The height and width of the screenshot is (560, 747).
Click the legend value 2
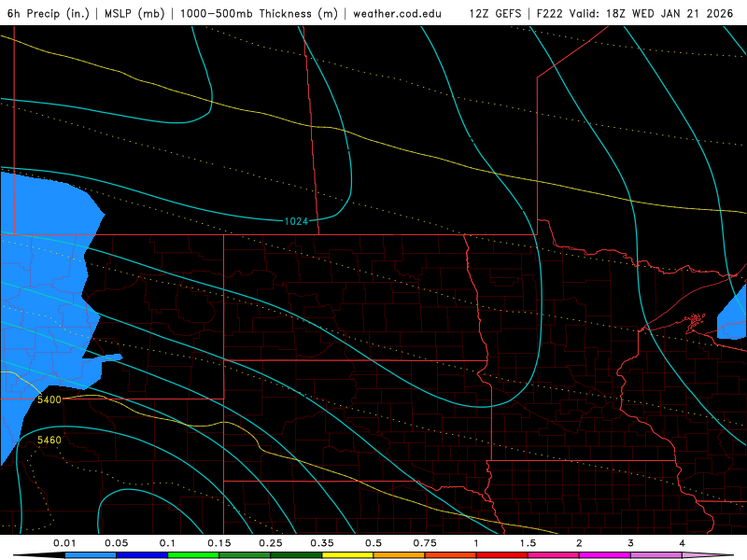click(579, 543)
